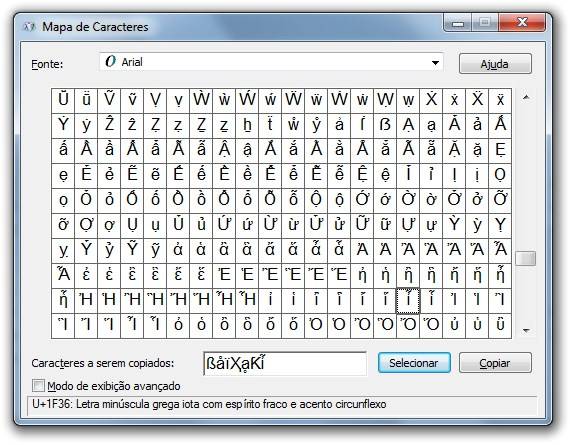Click the scroll down arrow of grid

point(526,330)
